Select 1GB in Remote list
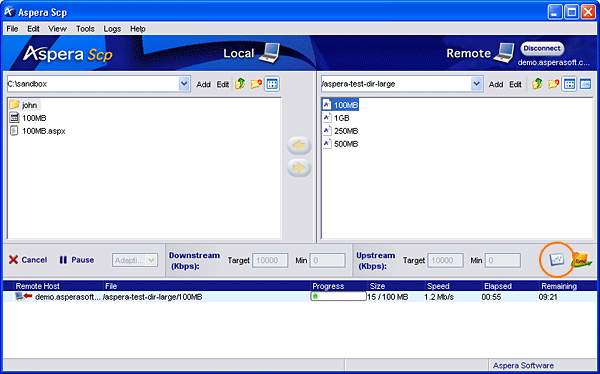This screenshot has width=600, height=374. point(341,118)
